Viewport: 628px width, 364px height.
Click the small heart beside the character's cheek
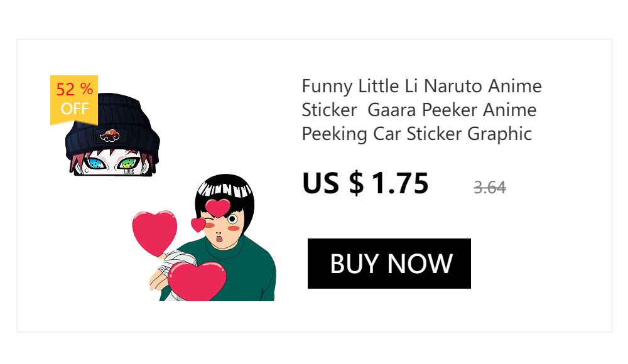198,224
